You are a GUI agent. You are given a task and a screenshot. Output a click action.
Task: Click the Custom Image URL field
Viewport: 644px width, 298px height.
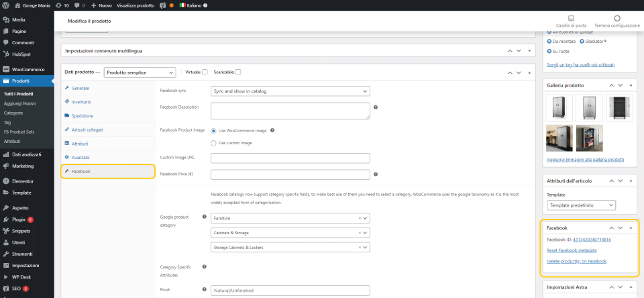pos(290,158)
